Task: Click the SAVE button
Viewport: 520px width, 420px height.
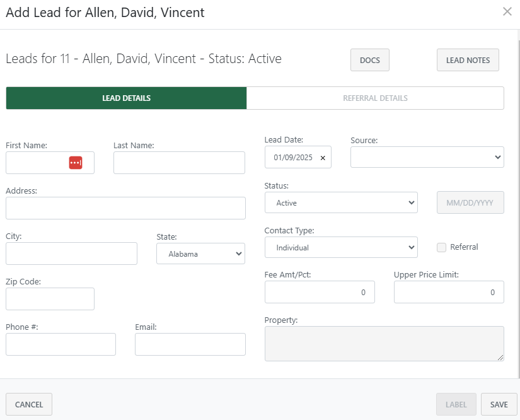Action: pos(499,404)
